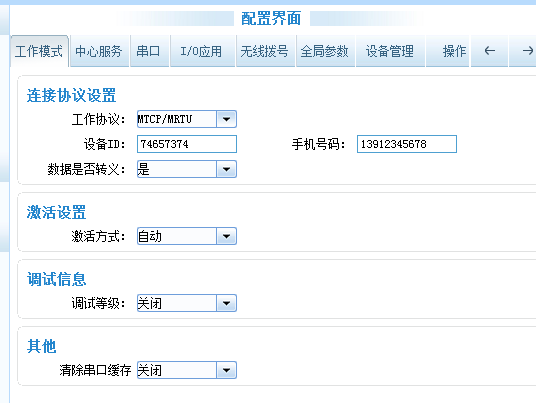Open the 激活方式 dropdown arrow
Viewport: 536px width, 403px height.
226,236
